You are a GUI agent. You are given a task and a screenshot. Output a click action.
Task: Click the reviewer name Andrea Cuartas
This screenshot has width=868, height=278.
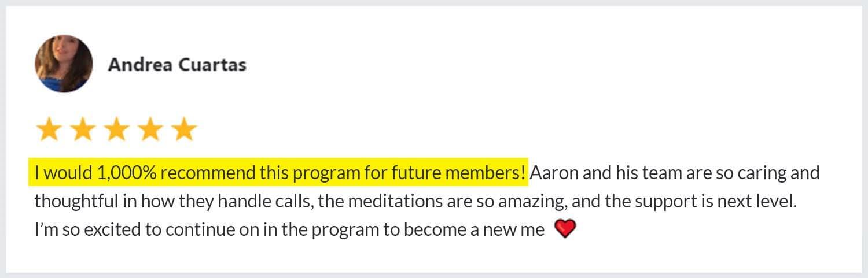[x=177, y=64]
